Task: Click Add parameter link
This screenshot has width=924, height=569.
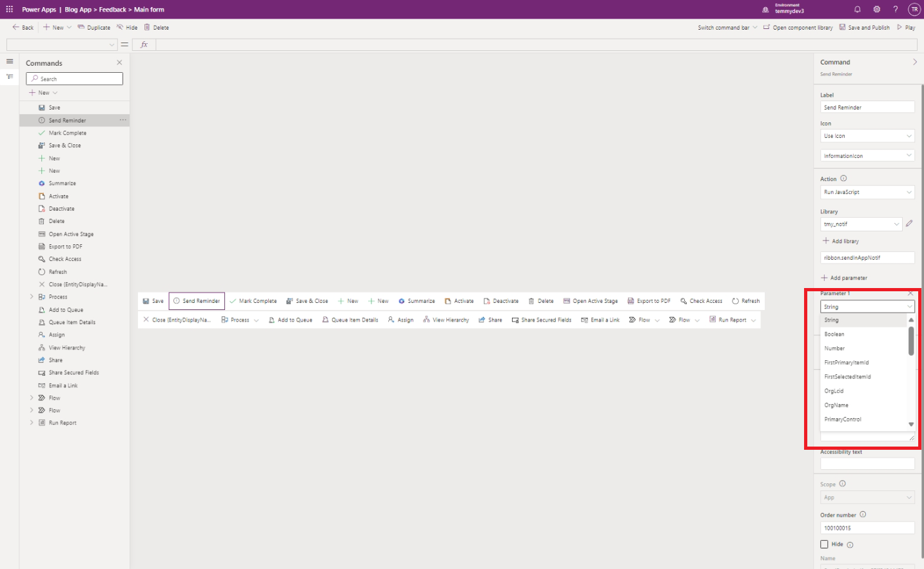Action: [x=844, y=278]
